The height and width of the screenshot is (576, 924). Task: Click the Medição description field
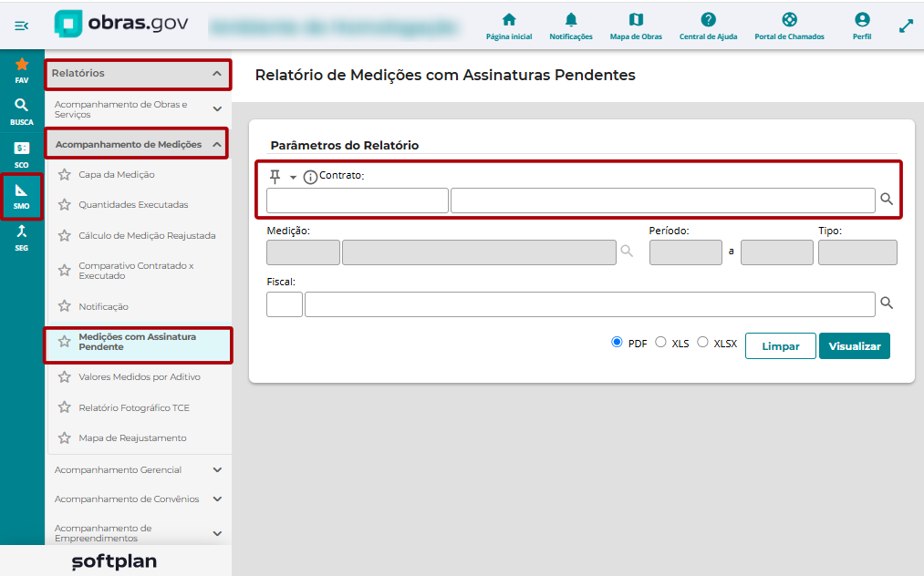point(479,252)
